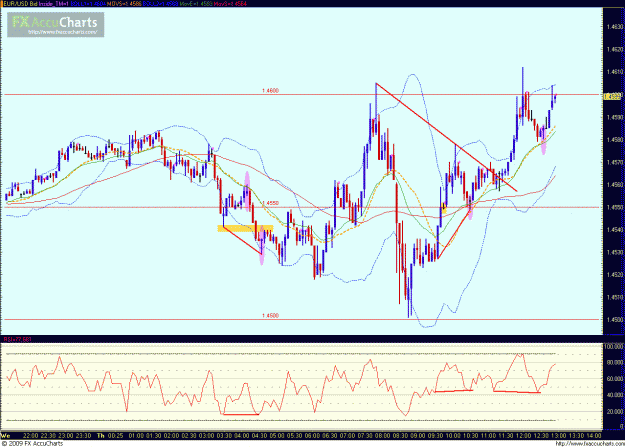
Task: Select the 09:30 time label
Action: (x=435, y=436)
